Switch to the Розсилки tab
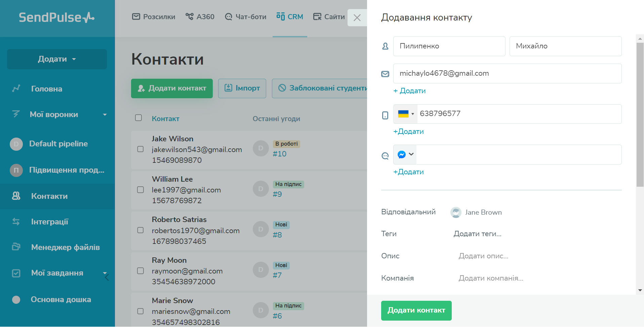This screenshot has width=644, height=327. pyautogui.click(x=154, y=17)
